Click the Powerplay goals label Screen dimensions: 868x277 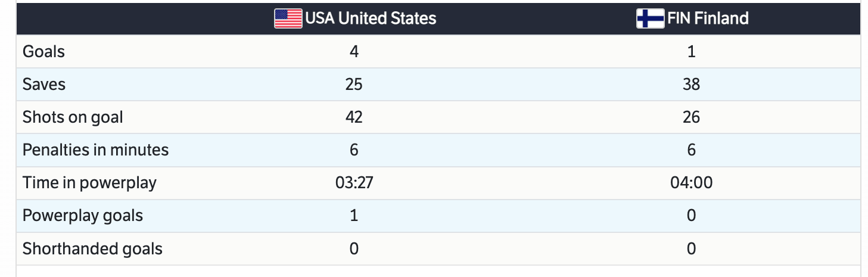pyautogui.click(x=83, y=215)
